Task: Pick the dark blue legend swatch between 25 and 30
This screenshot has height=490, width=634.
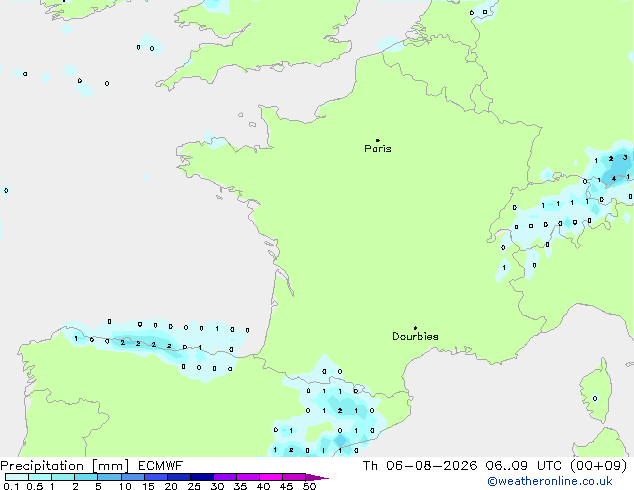Action: [x=202, y=477]
